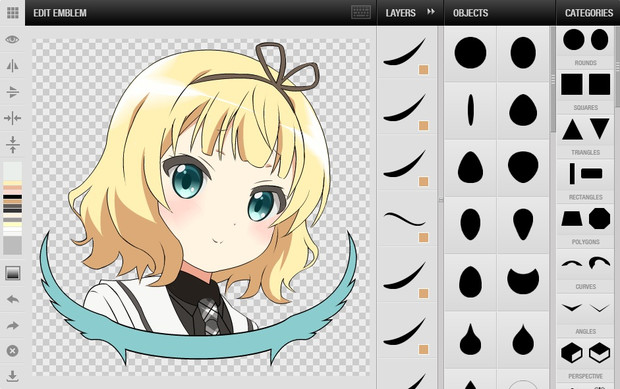Viewport: 620px width, 389px height.
Task: Flip the selected layer vertically
Action: tap(12, 92)
